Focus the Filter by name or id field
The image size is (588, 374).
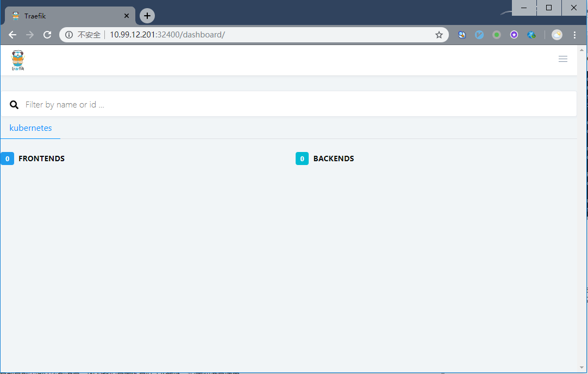[x=289, y=104]
